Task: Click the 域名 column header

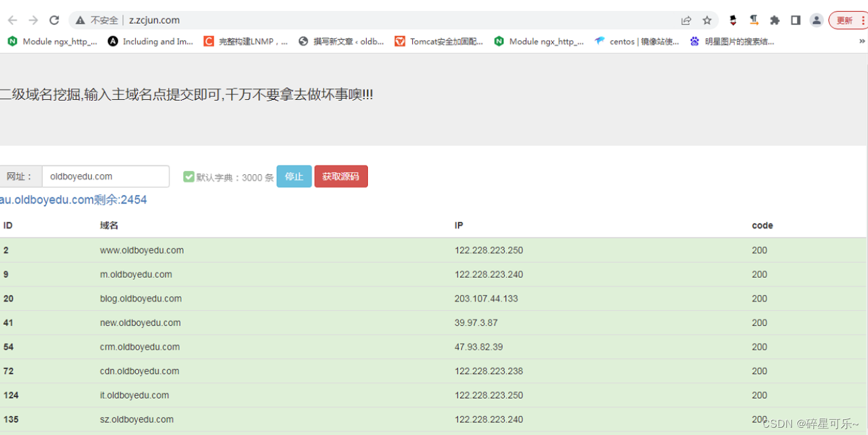Action: coord(109,225)
